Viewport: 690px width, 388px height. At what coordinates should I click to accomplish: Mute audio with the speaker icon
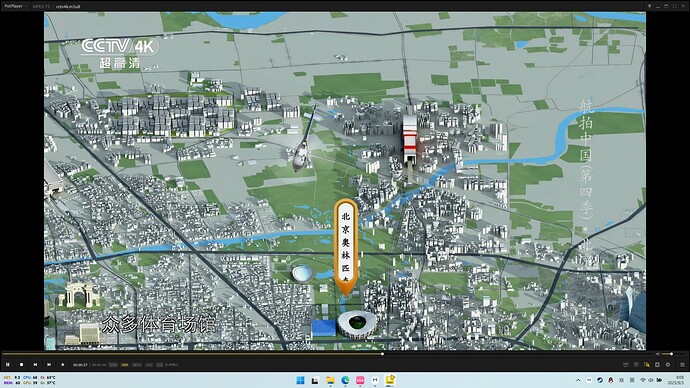point(657,354)
